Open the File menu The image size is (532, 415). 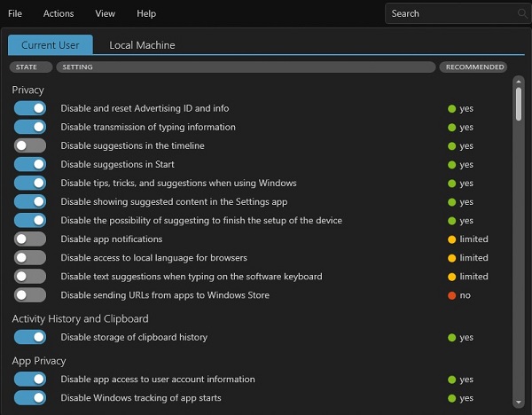click(x=15, y=13)
